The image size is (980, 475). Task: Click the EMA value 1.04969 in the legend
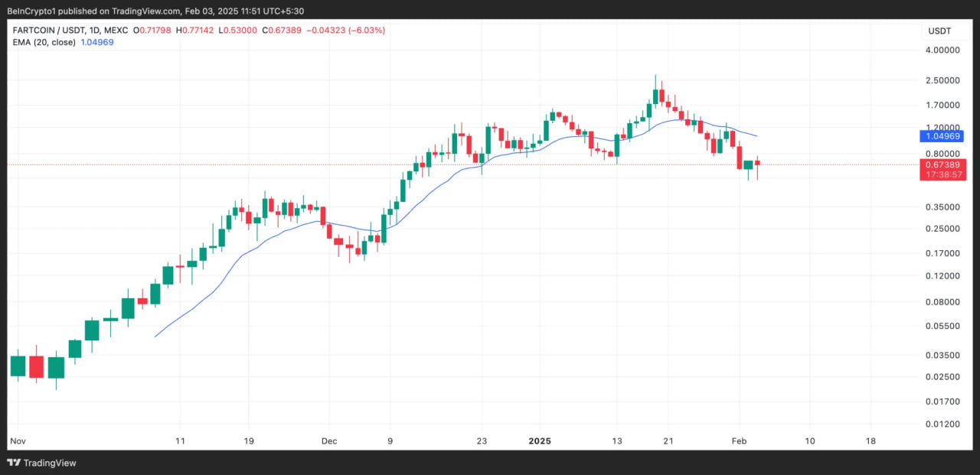tap(97, 42)
